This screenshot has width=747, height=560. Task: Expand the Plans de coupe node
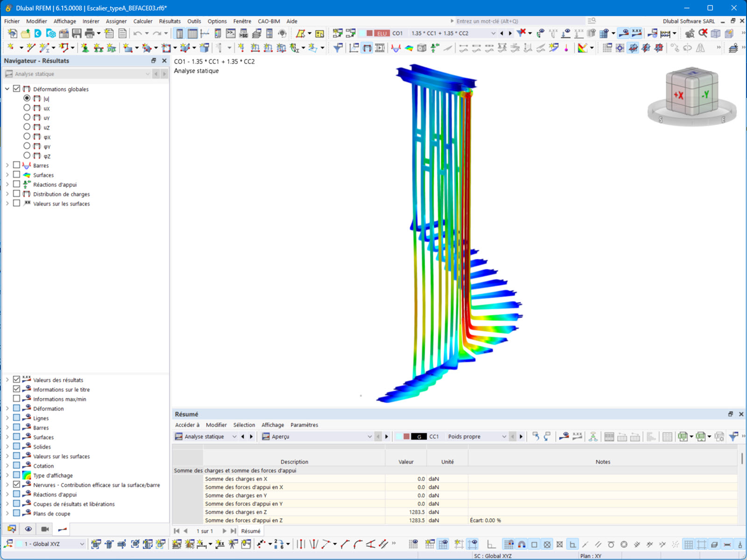7,513
